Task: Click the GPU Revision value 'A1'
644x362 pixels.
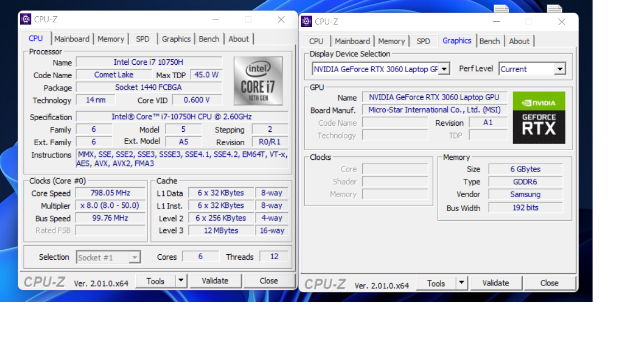Action: [x=488, y=122]
